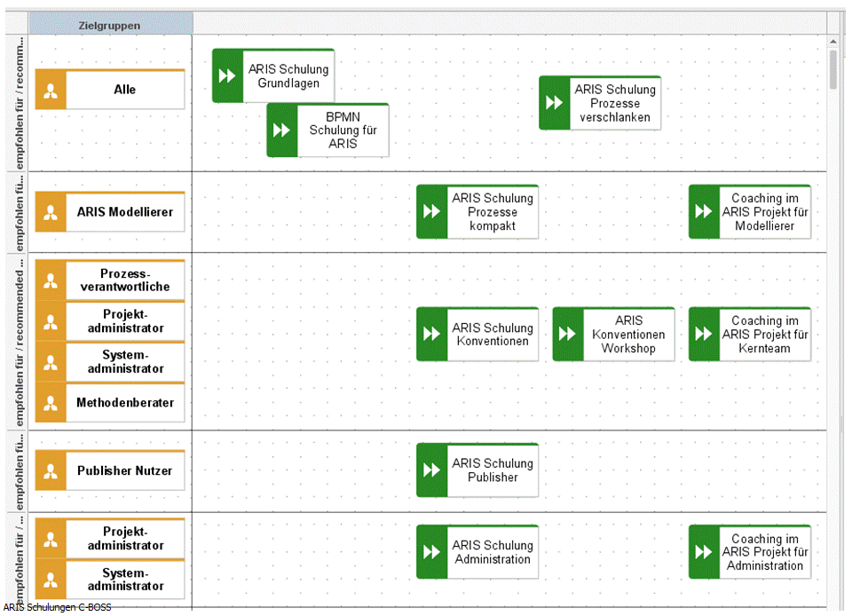Select the lane header of the bottom administrator lane

pyautogui.click(x=18, y=560)
